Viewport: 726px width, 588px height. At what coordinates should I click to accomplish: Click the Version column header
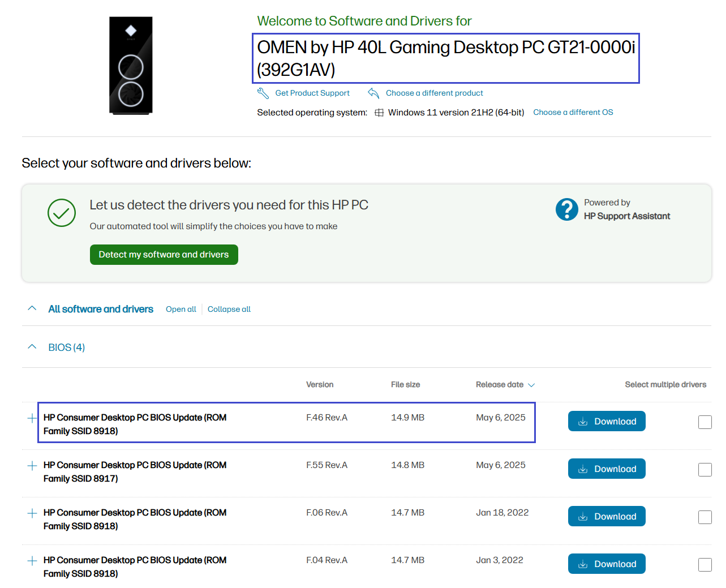[x=320, y=384]
